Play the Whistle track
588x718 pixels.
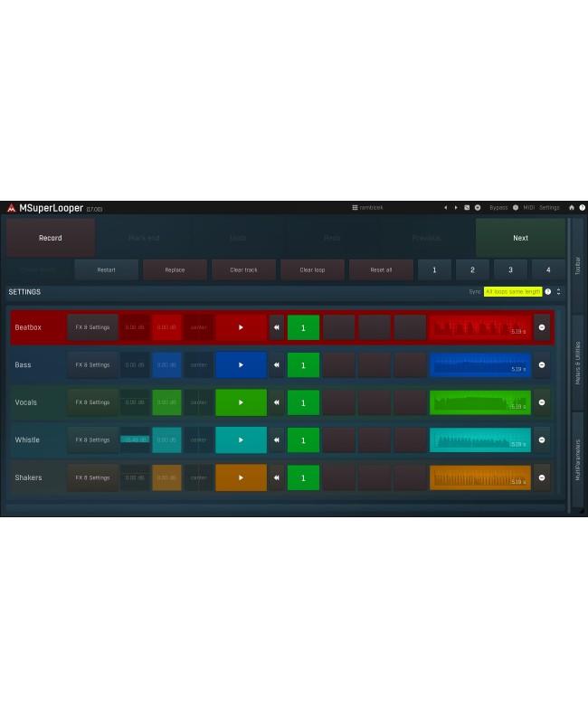tap(241, 440)
